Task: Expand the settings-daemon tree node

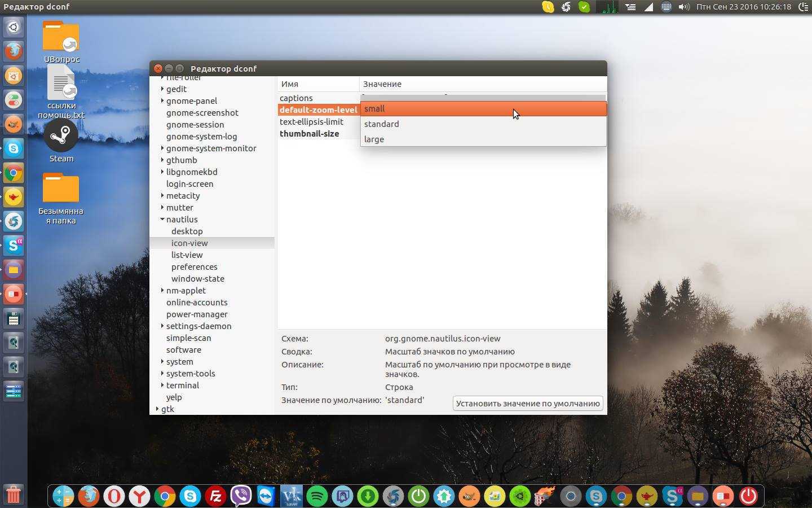Action: 162,326
